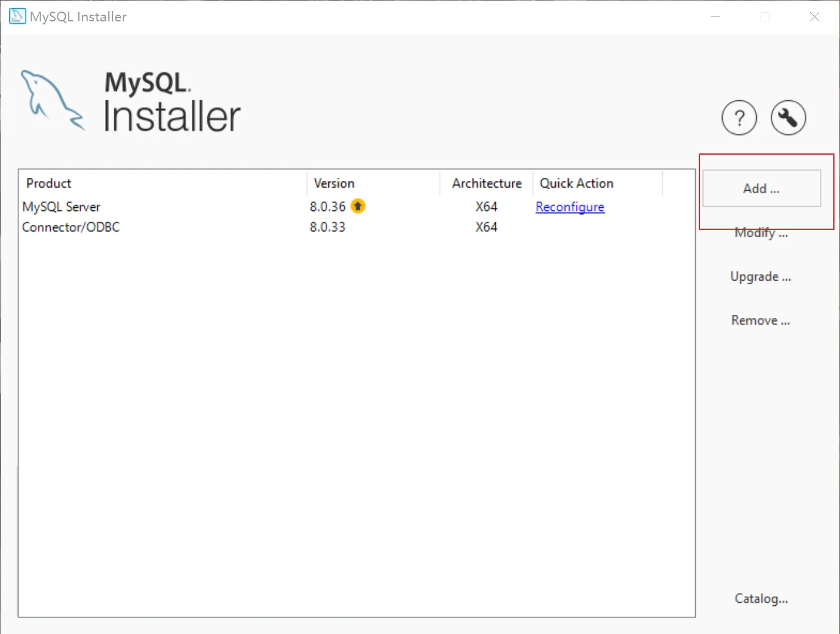This screenshot has width=840, height=634.
Task: Open the Catalog... button
Action: click(x=761, y=599)
